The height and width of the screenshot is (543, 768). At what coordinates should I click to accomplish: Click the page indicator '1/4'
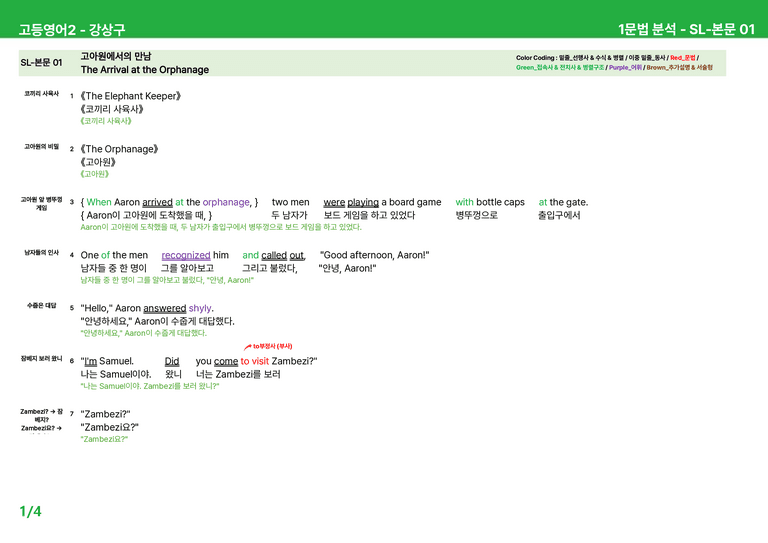tap(30, 511)
